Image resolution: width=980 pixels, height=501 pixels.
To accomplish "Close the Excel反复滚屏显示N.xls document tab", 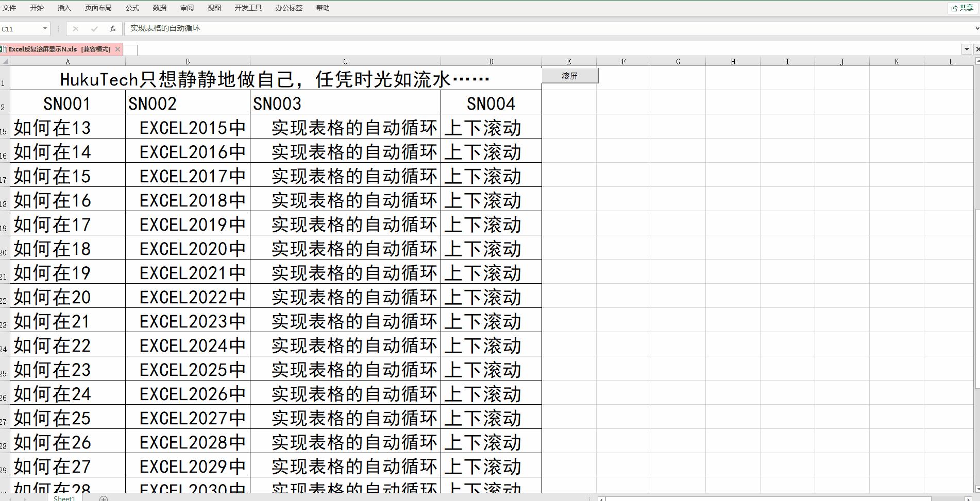I will click(118, 49).
